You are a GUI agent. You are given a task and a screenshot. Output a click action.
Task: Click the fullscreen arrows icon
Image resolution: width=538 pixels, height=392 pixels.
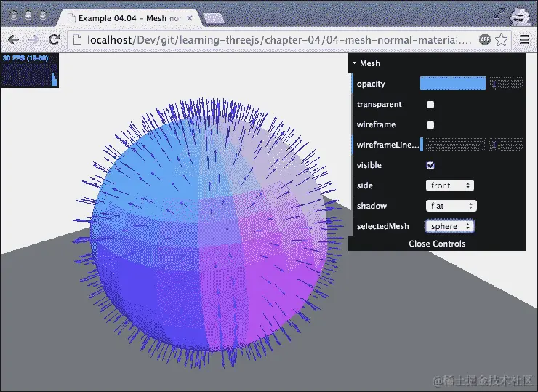click(x=499, y=13)
